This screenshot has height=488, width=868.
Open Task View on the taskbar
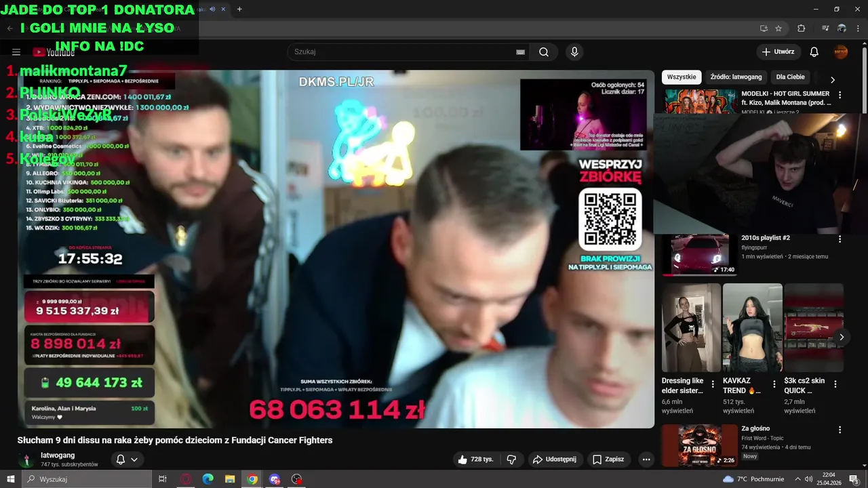pos(163,479)
